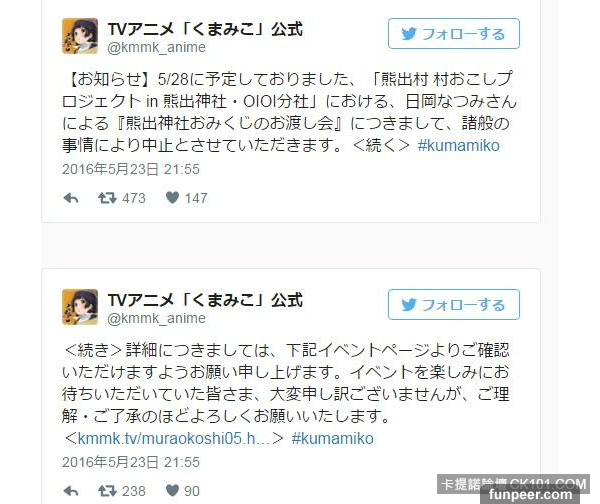Reply to the second Kumamiko tweet
This screenshot has width=600, height=504.
[71, 491]
